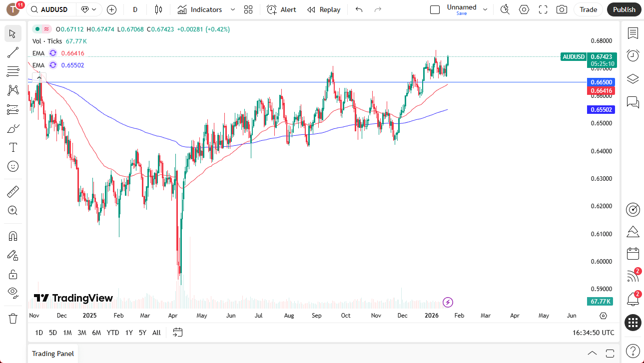Open the emoji and icons tool
The image size is (644, 363).
coord(13,166)
